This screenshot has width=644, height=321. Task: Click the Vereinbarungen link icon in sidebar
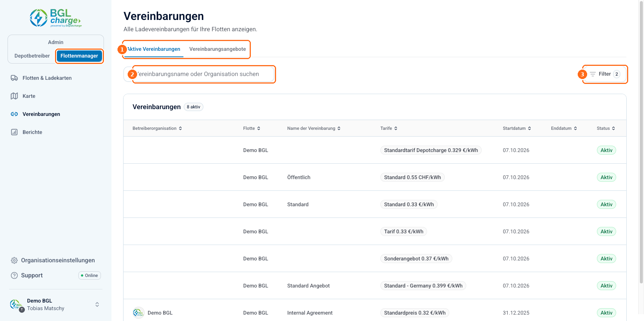[14, 114]
